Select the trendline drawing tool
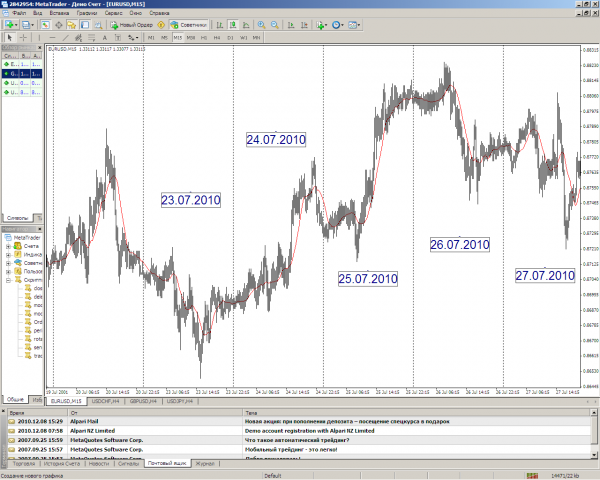600x480 pixels. [x=65, y=38]
